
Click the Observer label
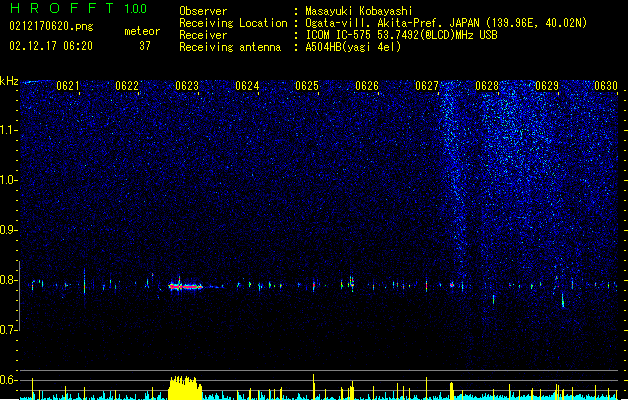pos(203,11)
